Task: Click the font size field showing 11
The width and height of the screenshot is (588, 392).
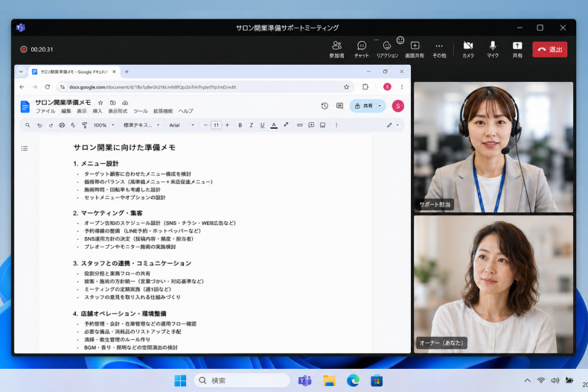Action: click(216, 125)
